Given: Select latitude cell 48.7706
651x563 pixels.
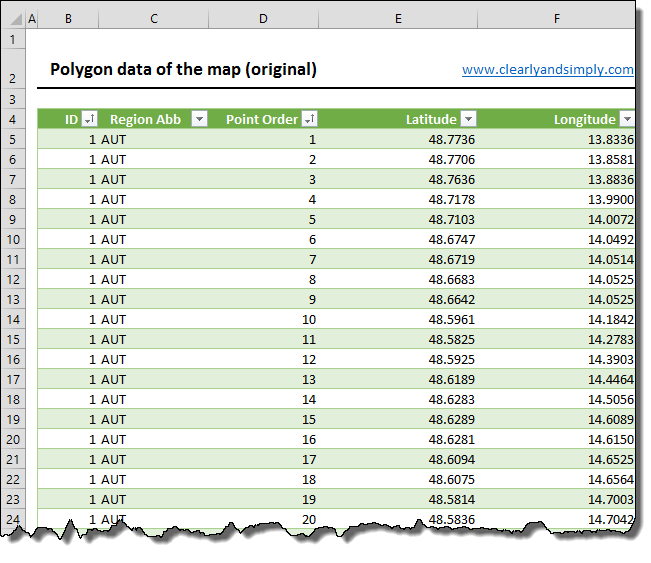Looking at the screenshot, I should [398, 159].
